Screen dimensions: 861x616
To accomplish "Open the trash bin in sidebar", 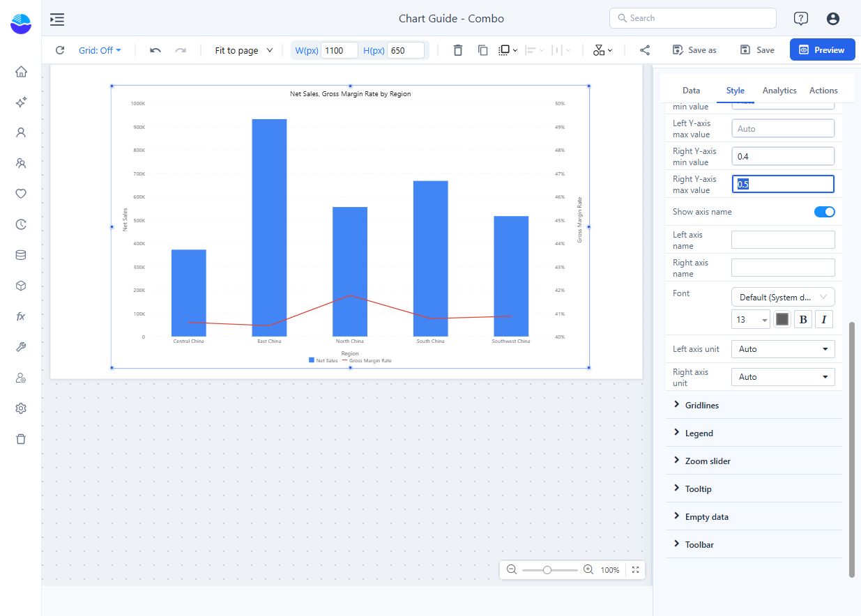I will (x=21, y=439).
